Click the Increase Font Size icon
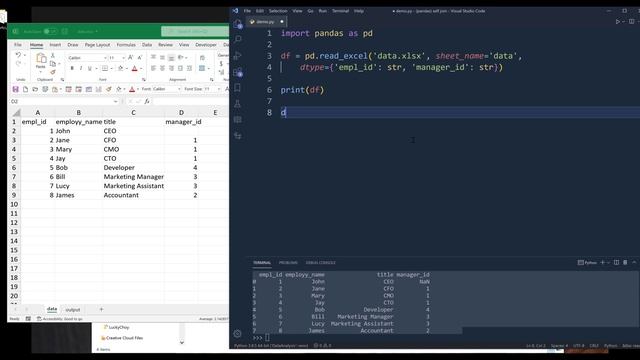This screenshot has width=640, height=360. click(x=131, y=58)
